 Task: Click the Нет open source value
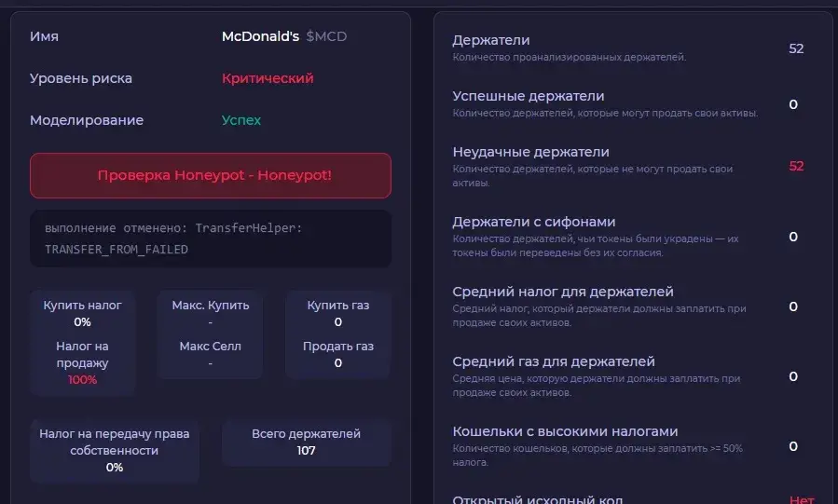[x=802, y=499]
